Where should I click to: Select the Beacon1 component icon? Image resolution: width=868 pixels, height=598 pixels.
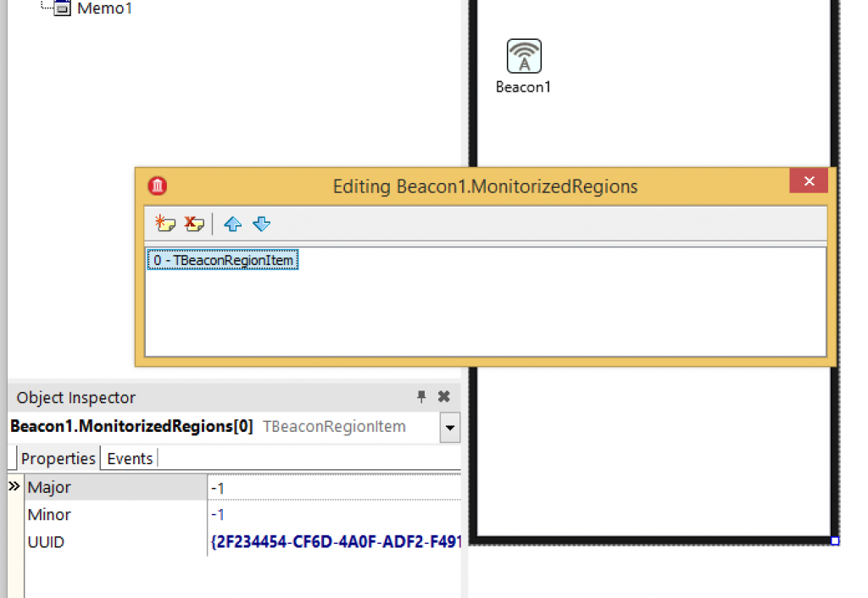coord(523,53)
